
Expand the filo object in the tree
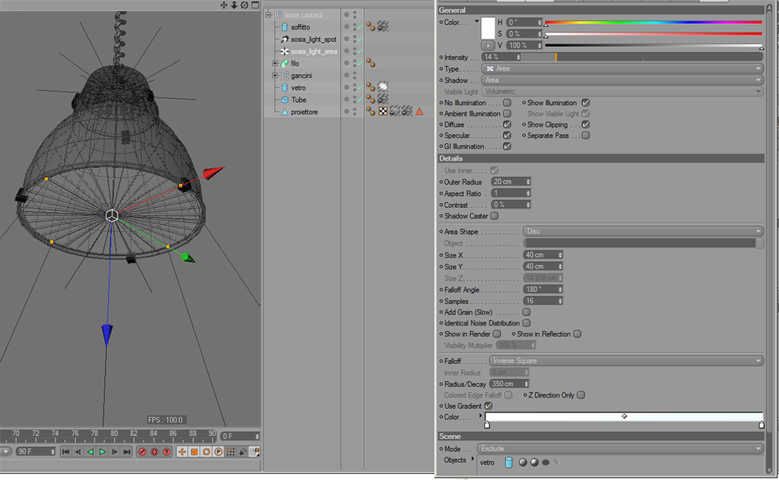(275, 64)
